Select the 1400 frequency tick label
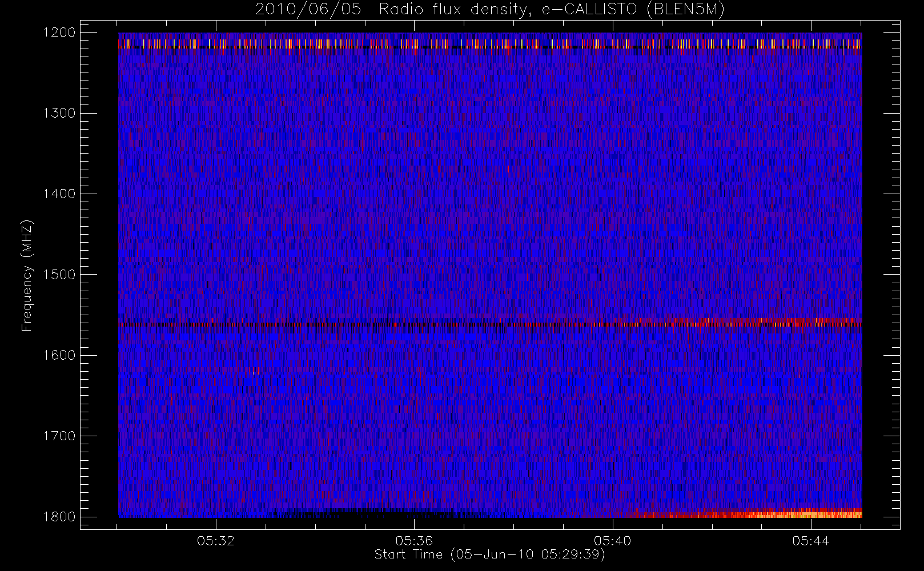The width and height of the screenshot is (924, 571). 59,194
